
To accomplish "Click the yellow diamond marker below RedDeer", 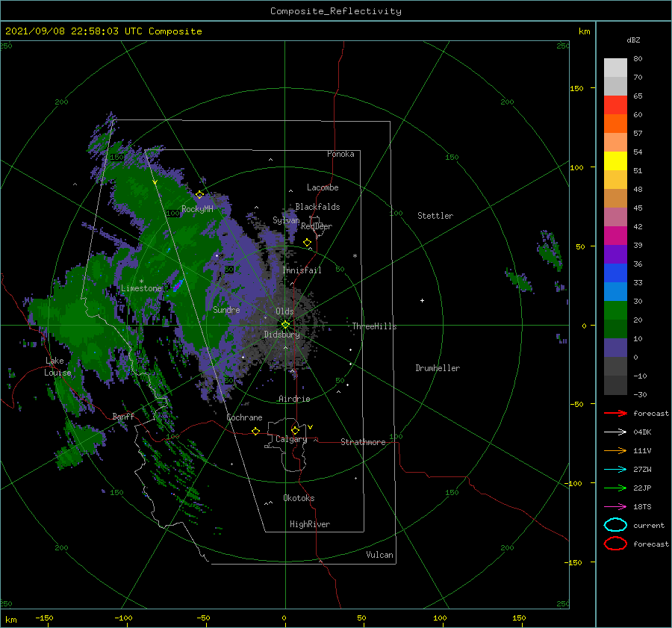I will pyautogui.click(x=308, y=243).
